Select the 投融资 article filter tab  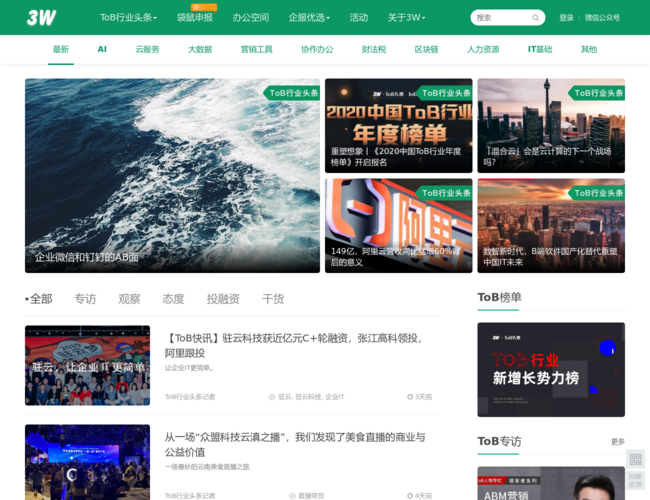[223, 299]
